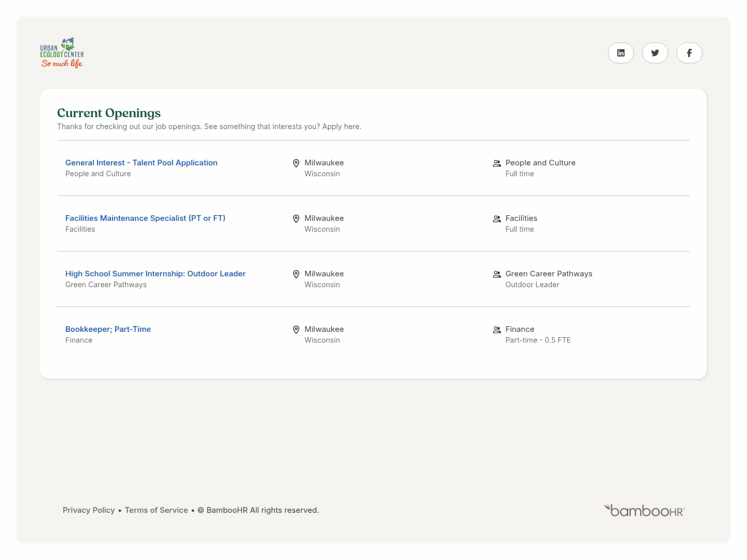
Task: Open the General Interest Talent Pool Application posting
Action: point(141,162)
